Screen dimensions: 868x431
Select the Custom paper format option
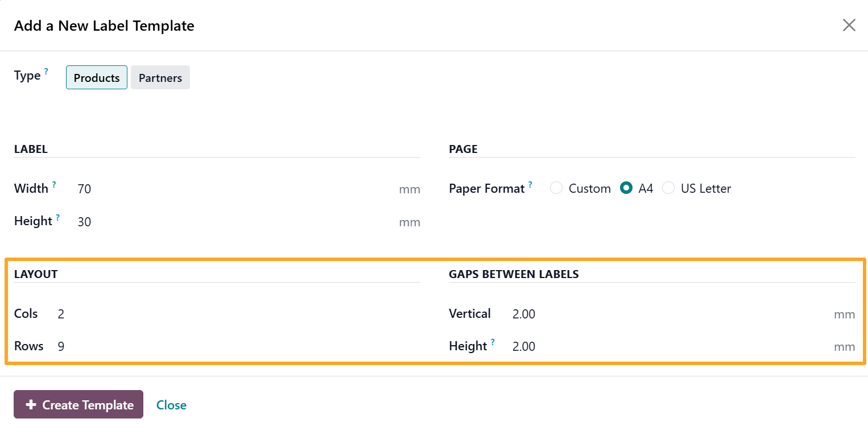(557, 188)
